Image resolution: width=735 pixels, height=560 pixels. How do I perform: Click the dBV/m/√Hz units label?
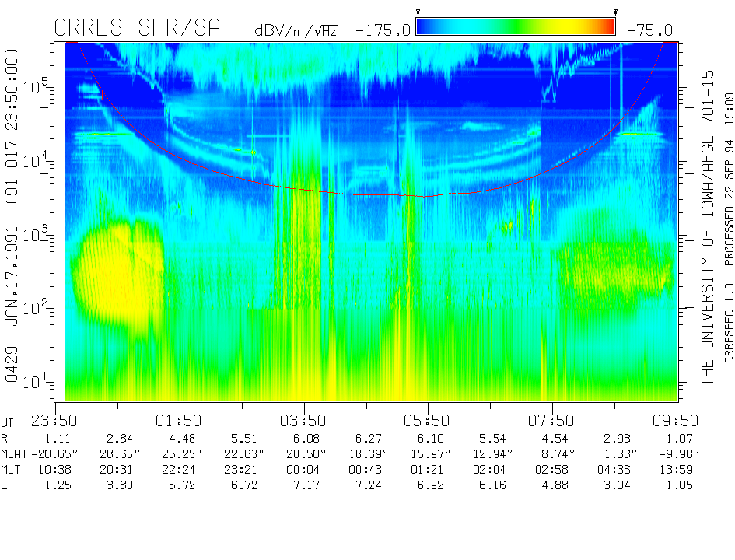[x=296, y=31]
